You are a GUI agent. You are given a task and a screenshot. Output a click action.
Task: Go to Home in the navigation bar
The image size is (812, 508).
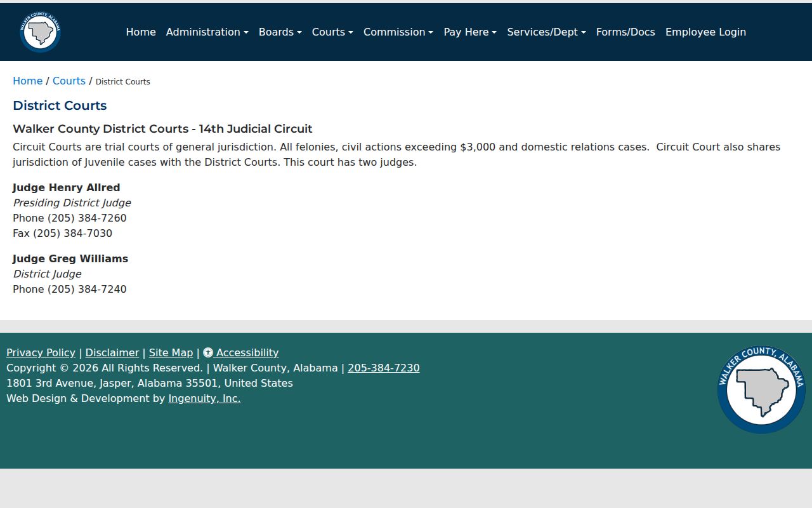click(x=141, y=32)
